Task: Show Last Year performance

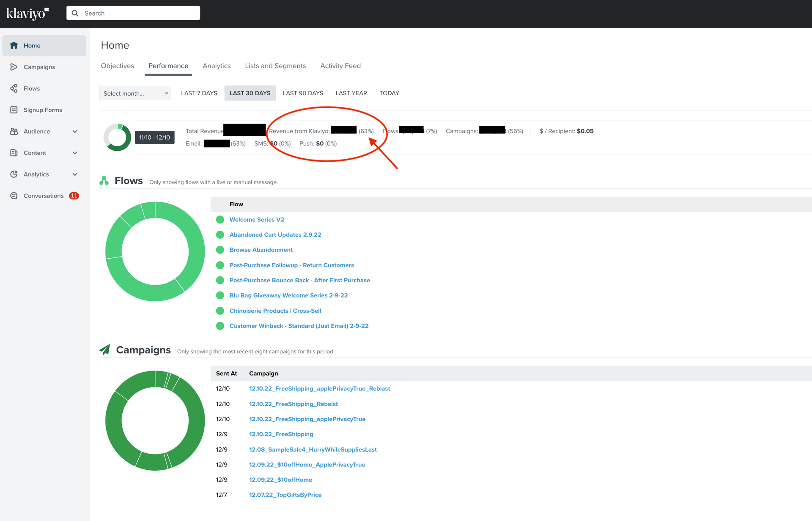Action: point(351,93)
